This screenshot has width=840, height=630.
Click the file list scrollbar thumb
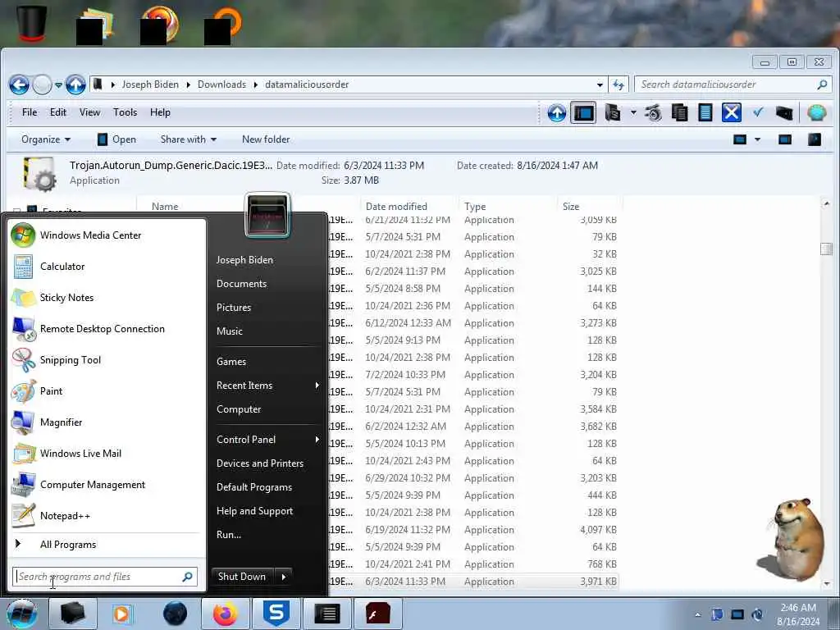click(x=826, y=249)
